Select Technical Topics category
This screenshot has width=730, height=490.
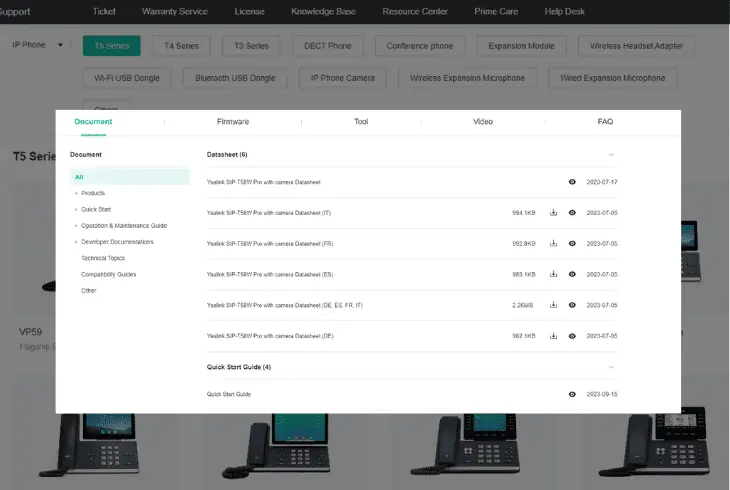[103, 258]
